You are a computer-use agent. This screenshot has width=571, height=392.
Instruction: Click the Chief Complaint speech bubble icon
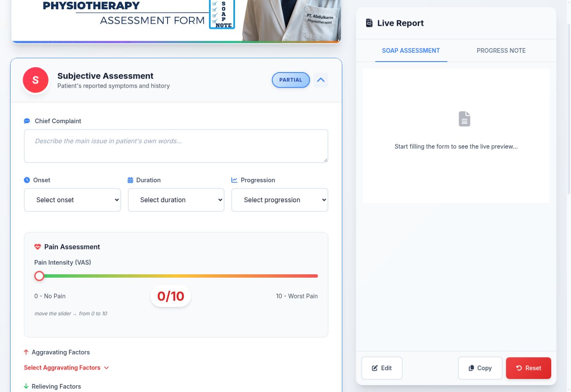click(x=27, y=121)
